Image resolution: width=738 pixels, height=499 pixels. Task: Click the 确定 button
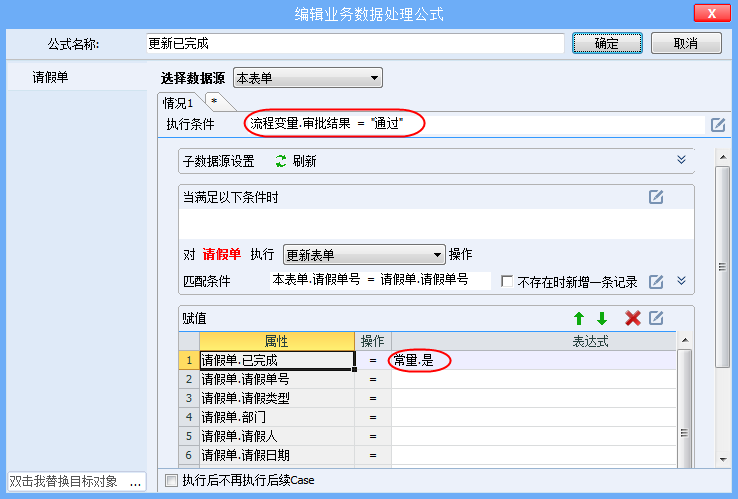607,43
